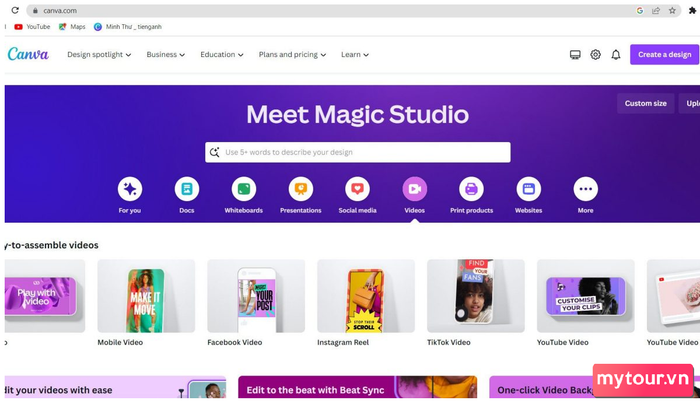Viewport: 700px width, 405px height.
Task: Expand the Design spotlight menu
Action: tap(99, 54)
